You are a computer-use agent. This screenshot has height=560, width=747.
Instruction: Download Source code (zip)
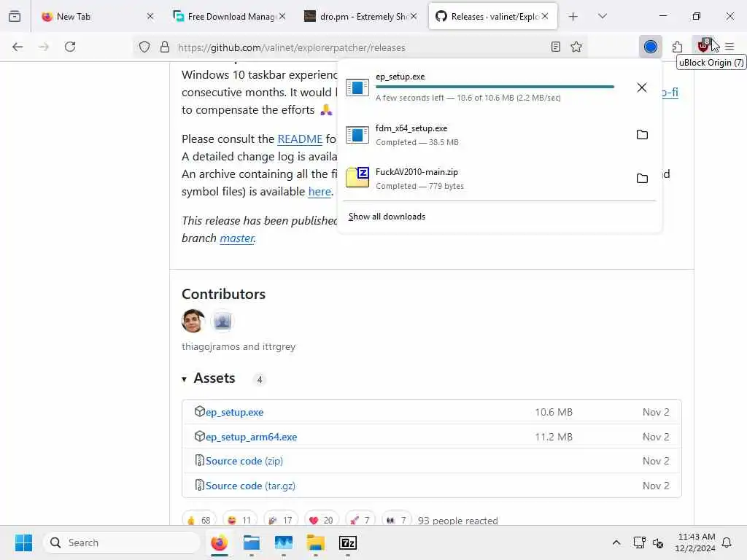(244, 462)
